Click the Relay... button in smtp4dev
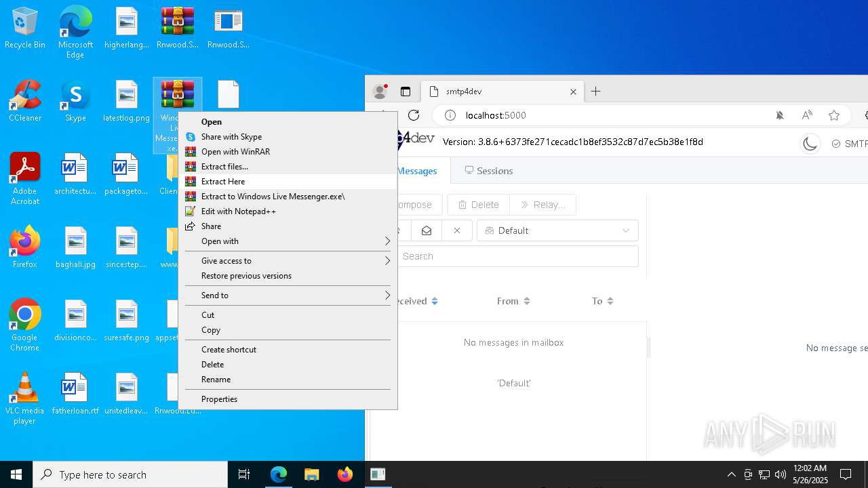The image size is (868, 488). tap(542, 205)
